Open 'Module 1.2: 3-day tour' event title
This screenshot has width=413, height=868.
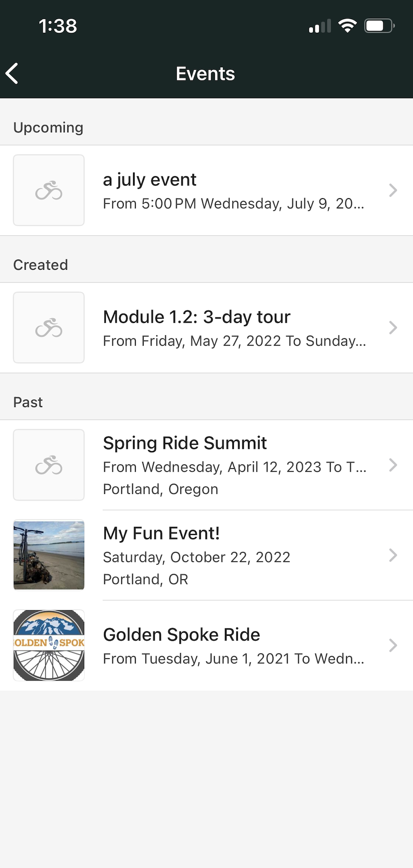pyautogui.click(x=197, y=317)
